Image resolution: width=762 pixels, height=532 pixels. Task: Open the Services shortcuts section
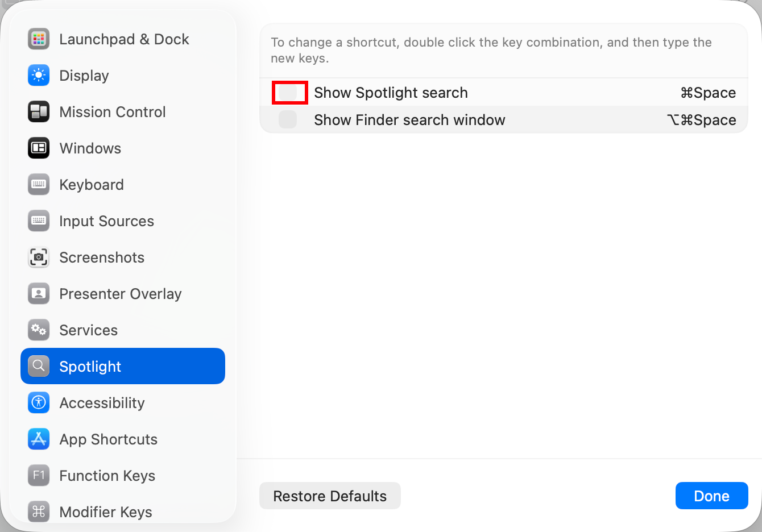tap(88, 330)
